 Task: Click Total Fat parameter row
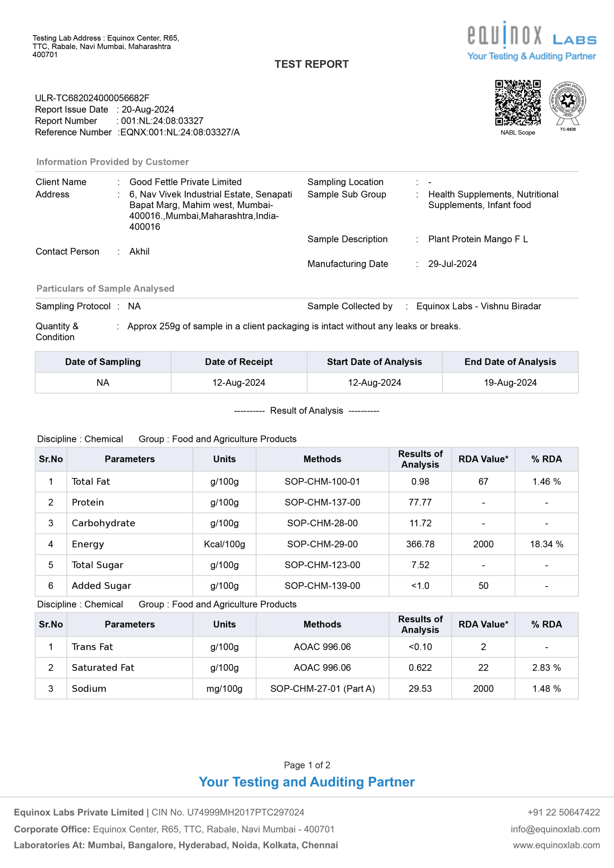pyautogui.click(x=307, y=481)
